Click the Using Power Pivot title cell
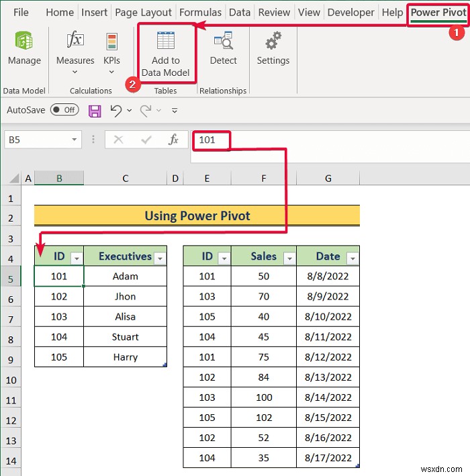470x476 pixels. point(197,216)
